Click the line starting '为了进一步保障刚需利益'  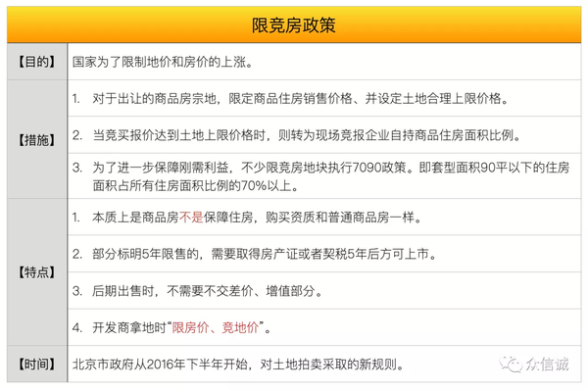coord(331,168)
